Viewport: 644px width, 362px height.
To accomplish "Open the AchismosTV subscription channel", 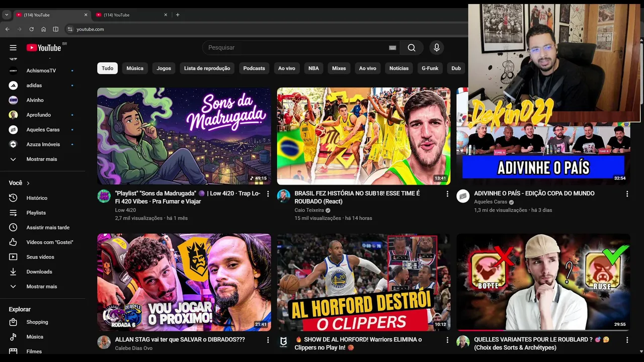I will 41,70.
